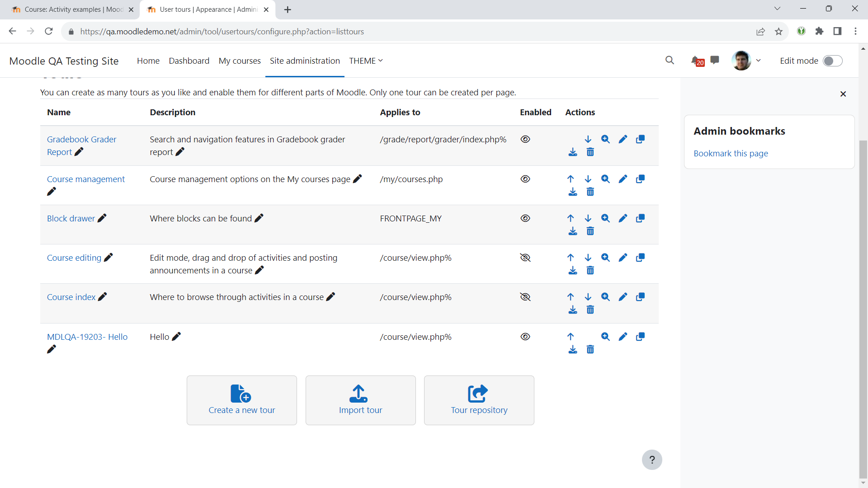Delete the MDLQA-19203- Hello tour
The height and width of the screenshot is (488, 868).
(590, 350)
